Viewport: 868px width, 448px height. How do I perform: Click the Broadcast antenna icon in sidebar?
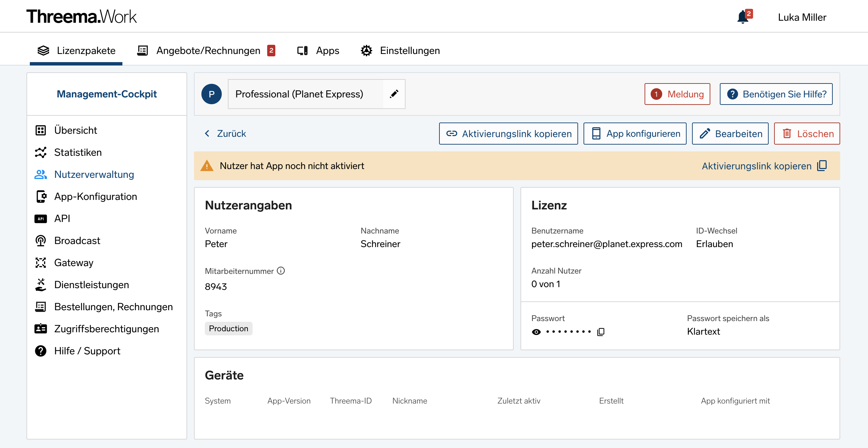click(x=41, y=241)
